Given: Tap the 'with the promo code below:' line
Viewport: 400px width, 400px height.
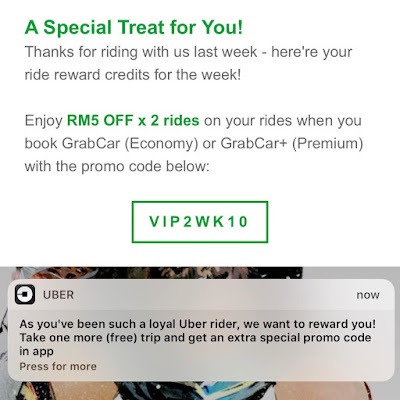Looking at the screenshot, I should pos(117,166).
